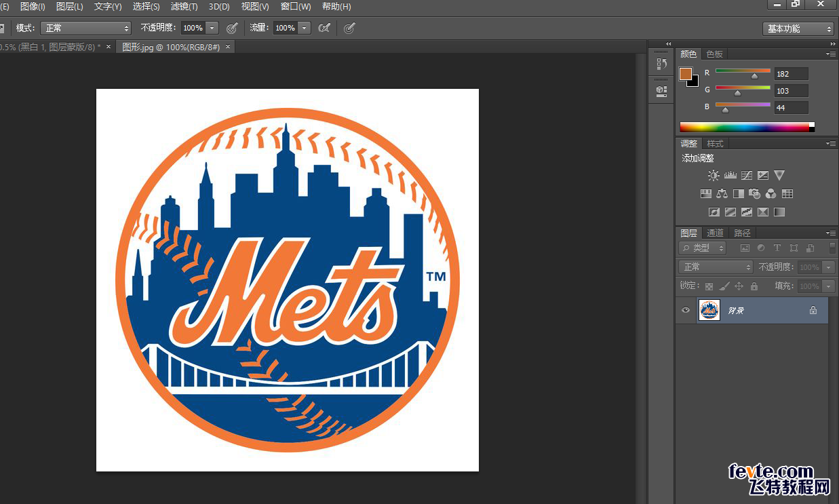The height and width of the screenshot is (504, 839).
Task: Click the R value field 182
Action: tap(791, 73)
